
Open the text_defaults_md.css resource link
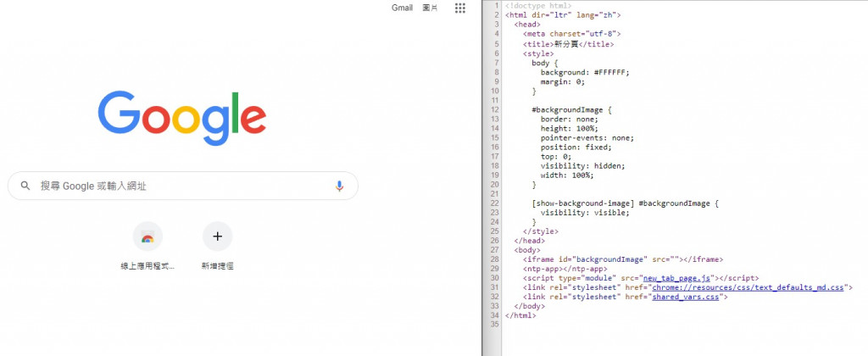748,287
